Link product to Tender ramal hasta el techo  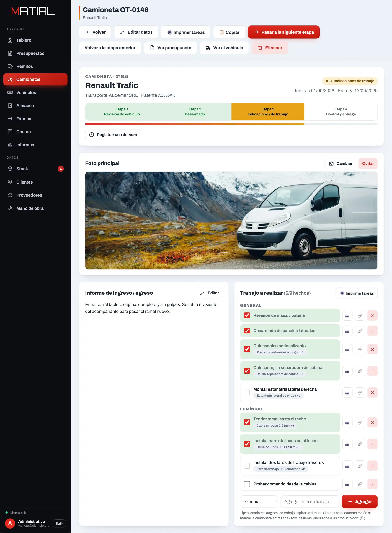pos(360,422)
